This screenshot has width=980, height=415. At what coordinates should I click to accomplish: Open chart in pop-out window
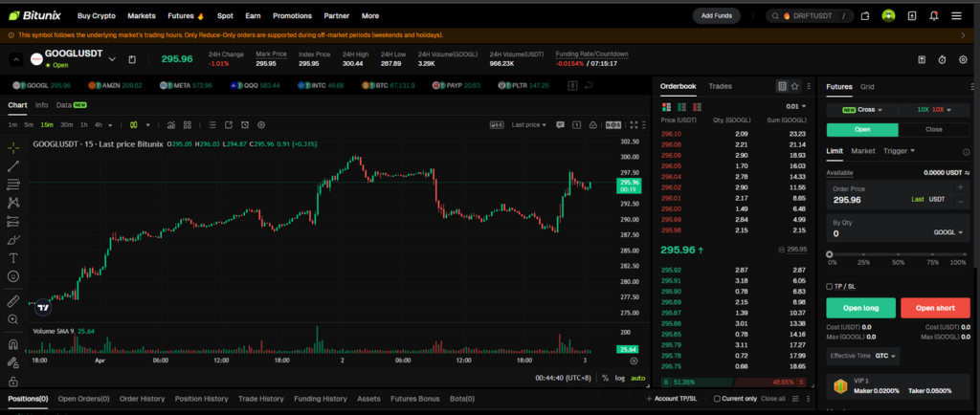click(229, 125)
